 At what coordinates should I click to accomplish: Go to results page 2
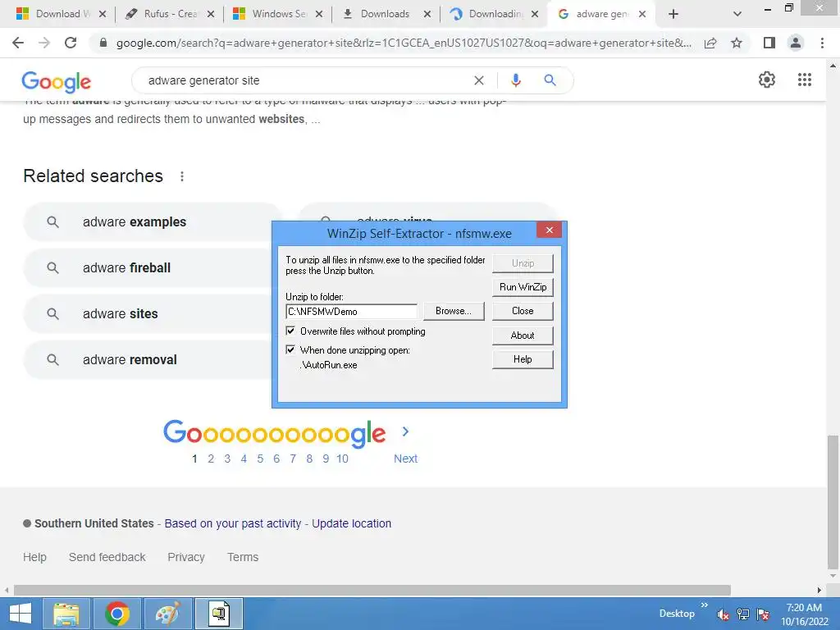click(211, 459)
